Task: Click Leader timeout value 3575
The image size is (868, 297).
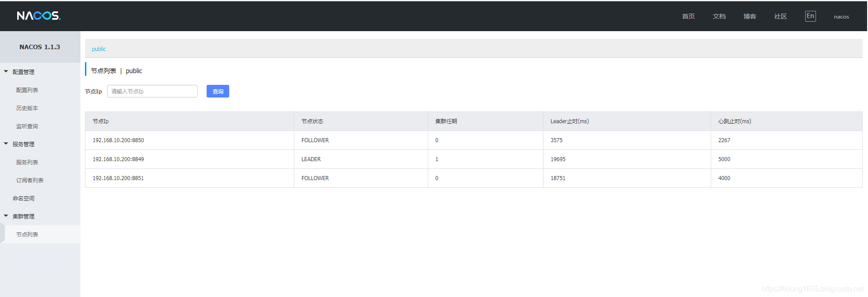Action: 557,140
